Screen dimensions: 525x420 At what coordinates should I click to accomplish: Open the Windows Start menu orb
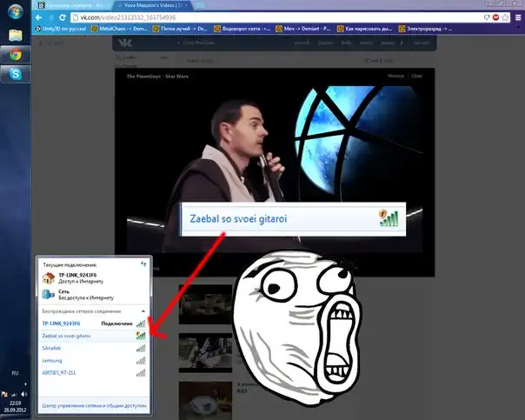click(15, 12)
